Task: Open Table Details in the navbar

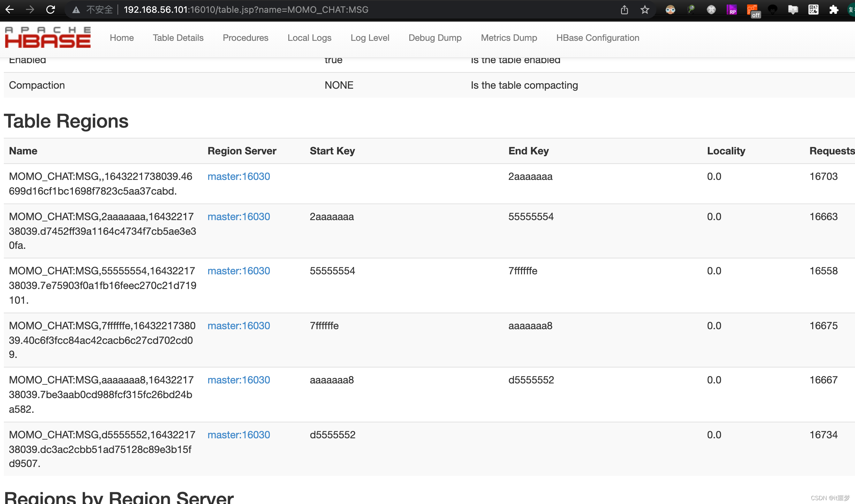Action: coord(178,38)
